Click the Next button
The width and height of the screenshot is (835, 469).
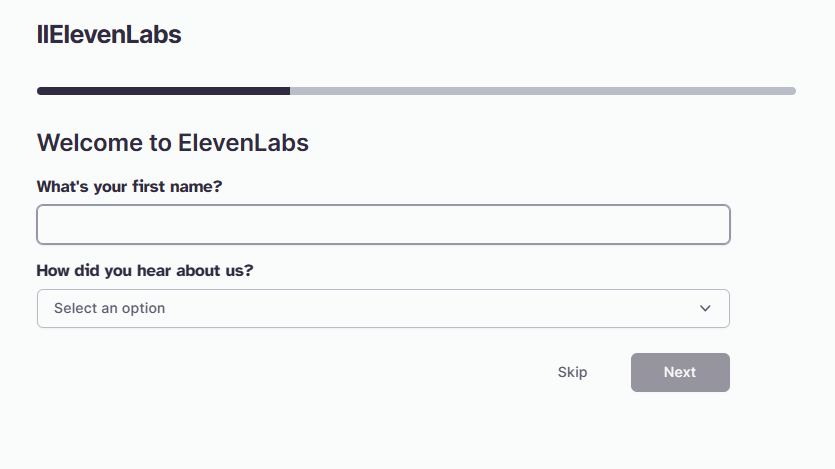[x=680, y=373]
